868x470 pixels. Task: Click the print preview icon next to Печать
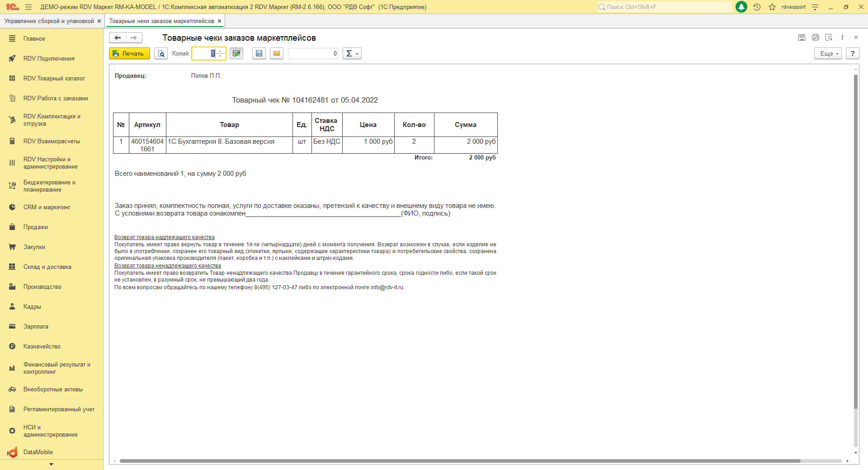coord(161,53)
